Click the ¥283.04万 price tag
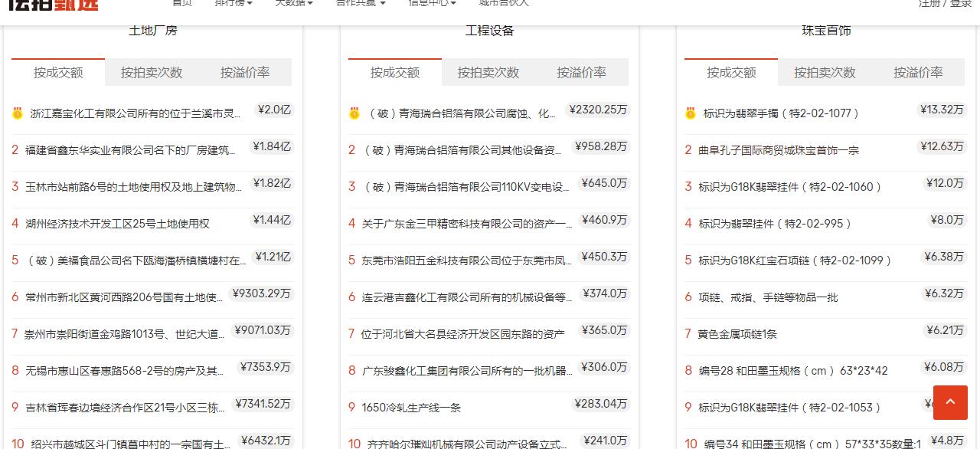 (x=601, y=404)
